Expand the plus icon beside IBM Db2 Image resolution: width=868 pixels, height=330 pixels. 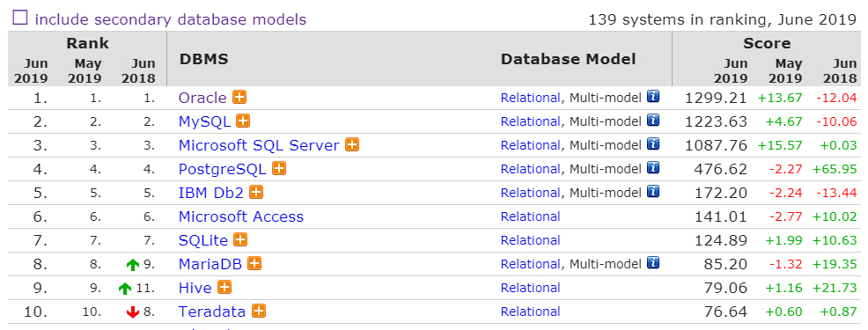pyautogui.click(x=256, y=192)
